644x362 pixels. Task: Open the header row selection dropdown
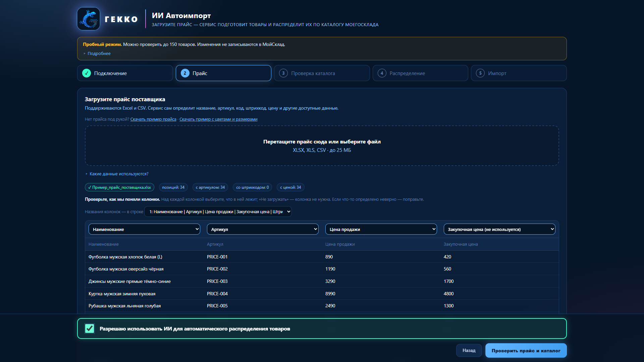point(218,212)
